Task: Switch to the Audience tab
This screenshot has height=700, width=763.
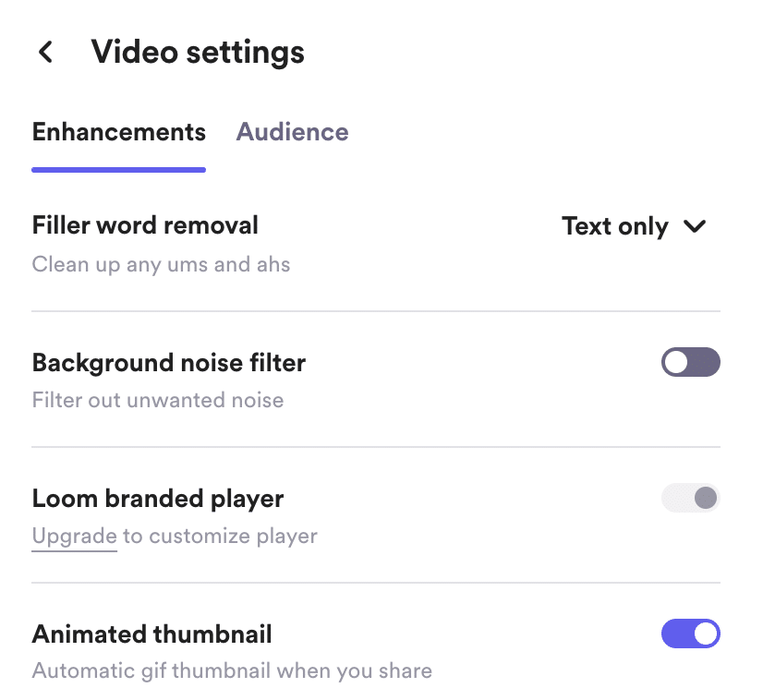Action: [x=292, y=132]
